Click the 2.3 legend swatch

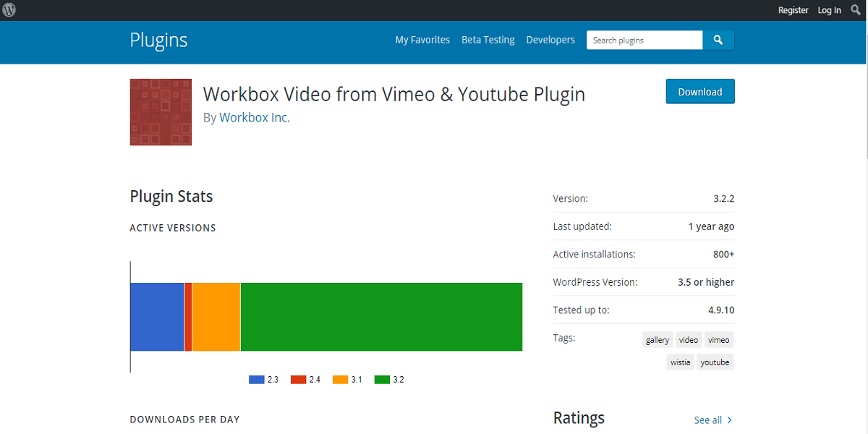coord(257,380)
